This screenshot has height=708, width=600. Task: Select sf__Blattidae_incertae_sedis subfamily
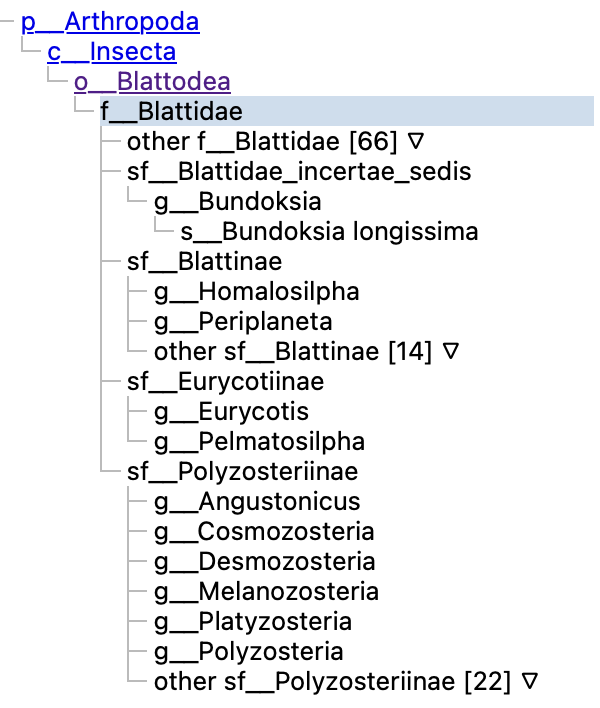coord(299,171)
